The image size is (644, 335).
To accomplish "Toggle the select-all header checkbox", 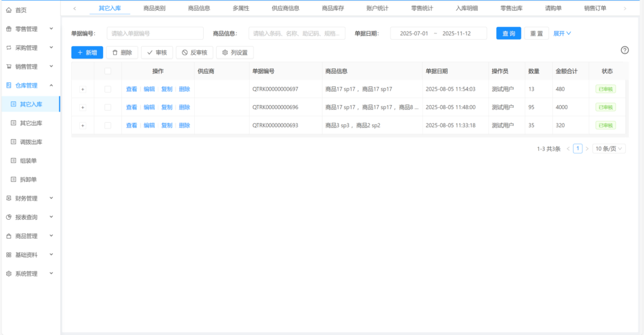I will coord(108,71).
